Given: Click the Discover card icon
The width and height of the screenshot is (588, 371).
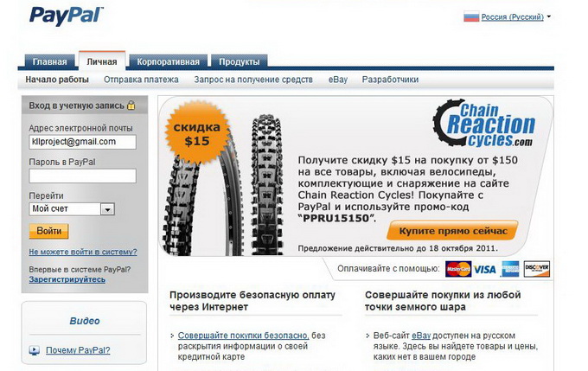Looking at the screenshot, I should click(537, 269).
